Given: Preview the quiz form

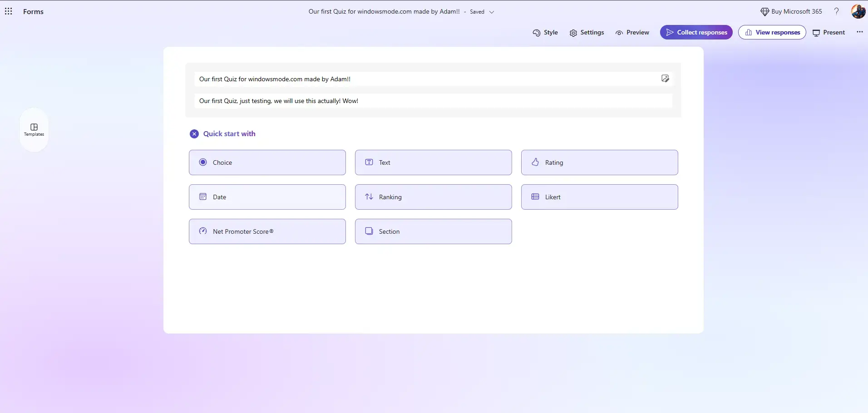Looking at the screenshot, I should pos(632,33).
